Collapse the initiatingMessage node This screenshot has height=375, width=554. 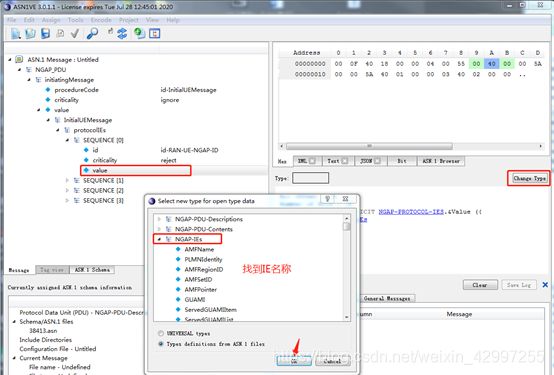29,80
